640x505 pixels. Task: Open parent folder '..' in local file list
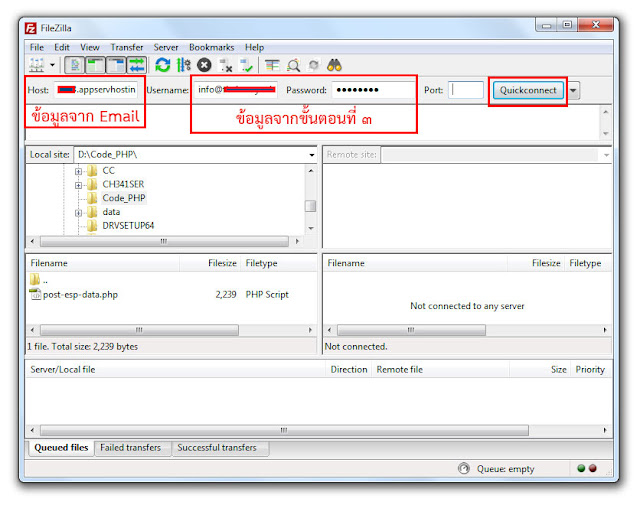coord(39,280)
